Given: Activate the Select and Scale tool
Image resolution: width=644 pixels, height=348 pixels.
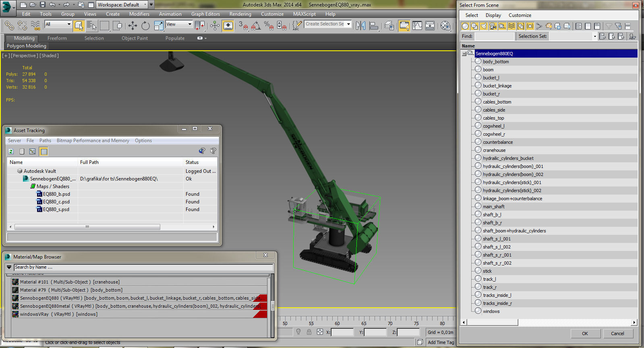Looking at the screenshot, I should [x=159, y=26].
